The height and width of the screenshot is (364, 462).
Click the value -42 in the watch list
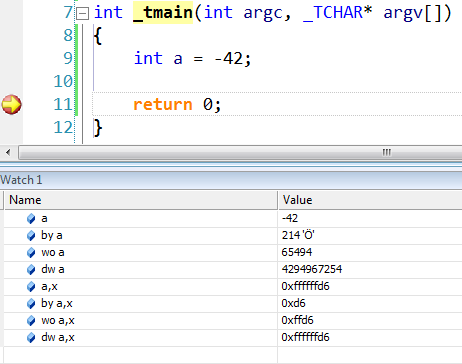click(x=290, y=218)
